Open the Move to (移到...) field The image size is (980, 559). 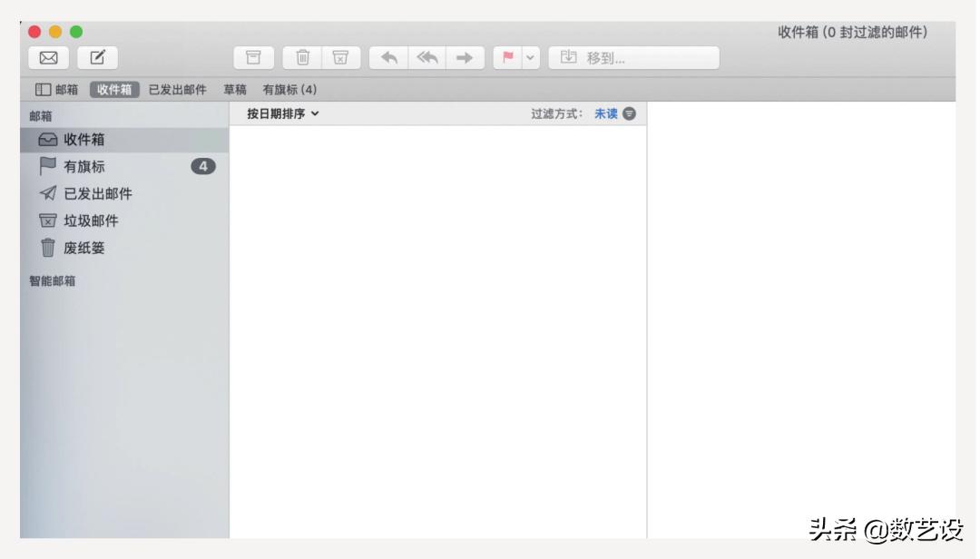click(633, 57)
